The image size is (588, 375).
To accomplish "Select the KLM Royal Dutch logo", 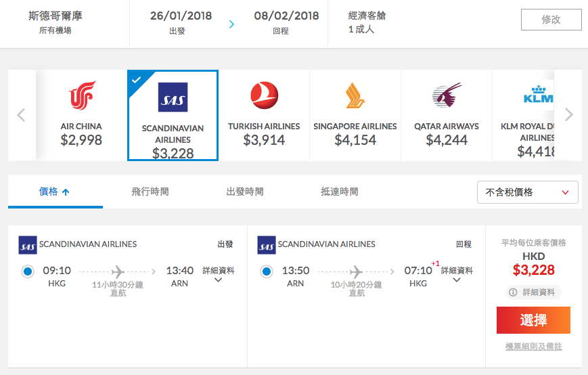I will coord(537,95).
